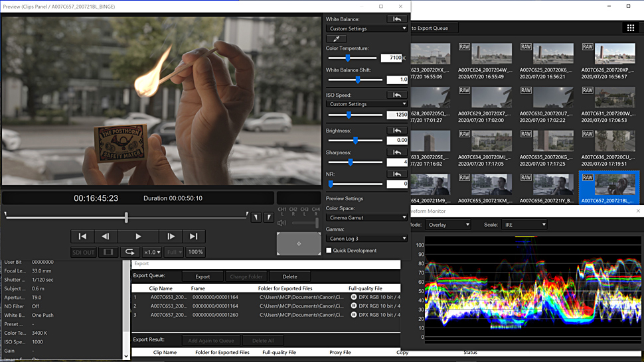
Task: Select clip thumbnail A007C657_200721BL
Action: point(609,187)
